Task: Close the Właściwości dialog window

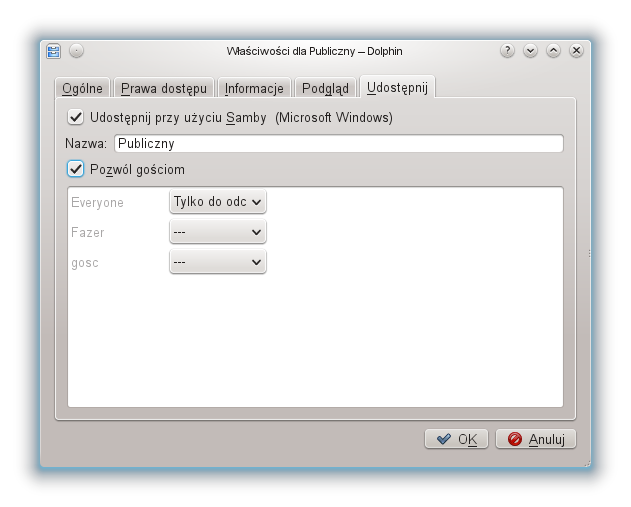Action: coord(576,51)
